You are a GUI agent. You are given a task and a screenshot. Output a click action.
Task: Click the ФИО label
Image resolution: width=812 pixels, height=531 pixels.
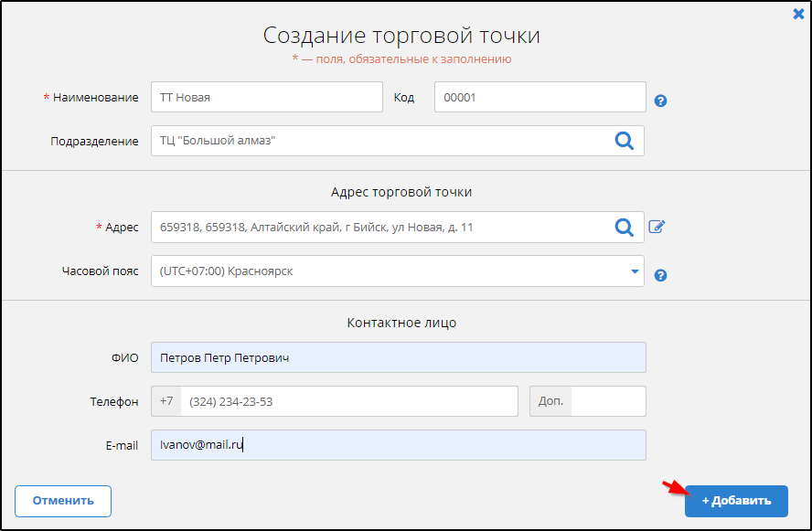coord(124,358)
